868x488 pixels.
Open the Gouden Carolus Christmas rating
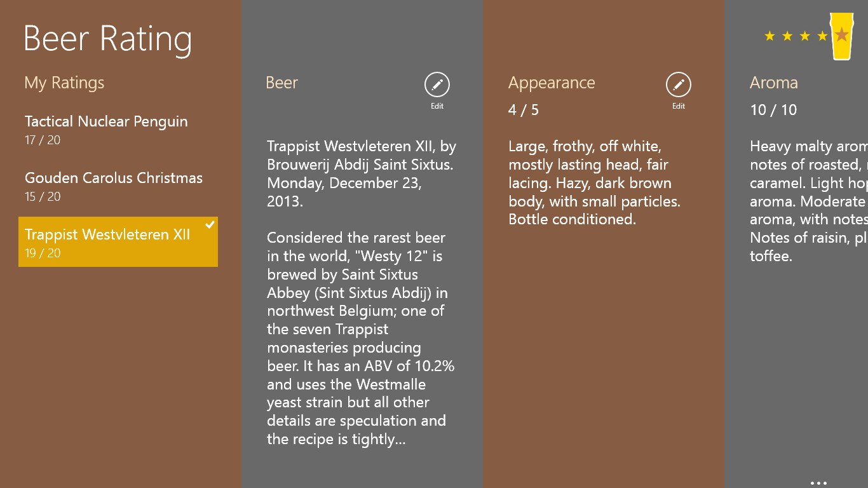[114, 186]
